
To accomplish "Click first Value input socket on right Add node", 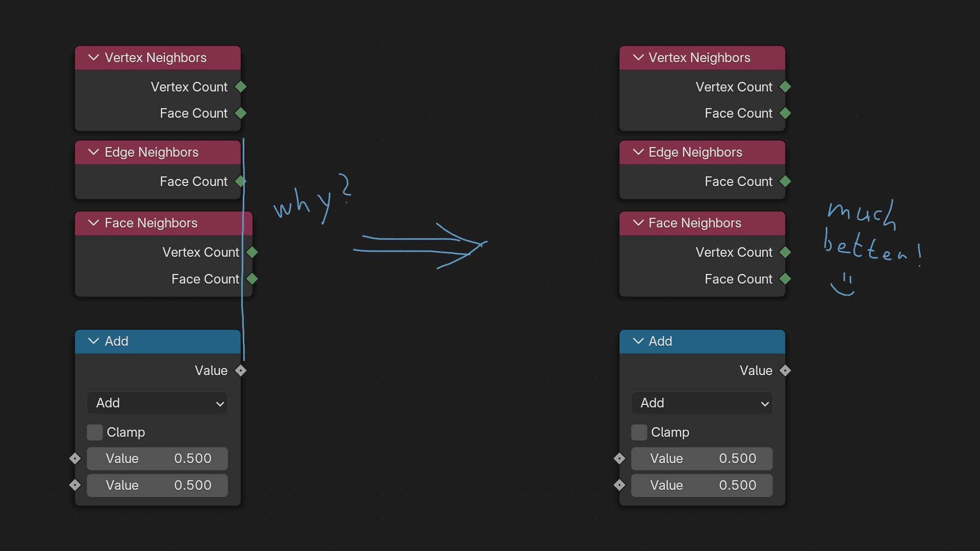I will 619,458.
